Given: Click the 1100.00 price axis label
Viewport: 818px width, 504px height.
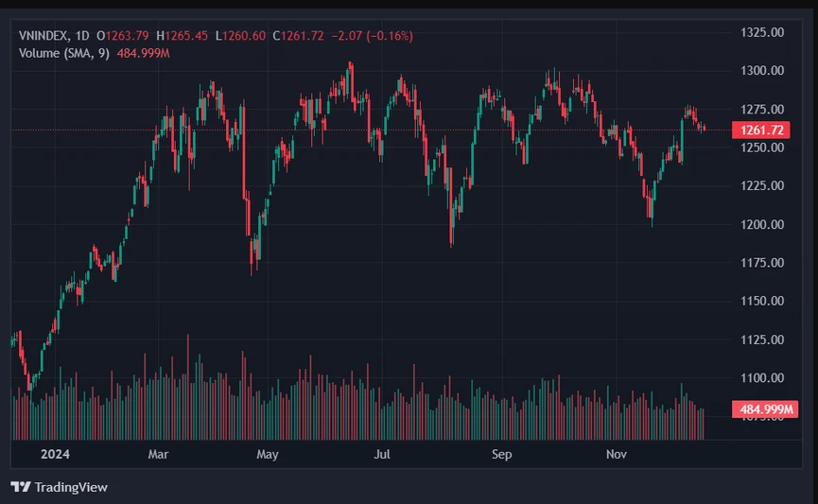Looking at the screenshot, I should click(x=762, y=377).
